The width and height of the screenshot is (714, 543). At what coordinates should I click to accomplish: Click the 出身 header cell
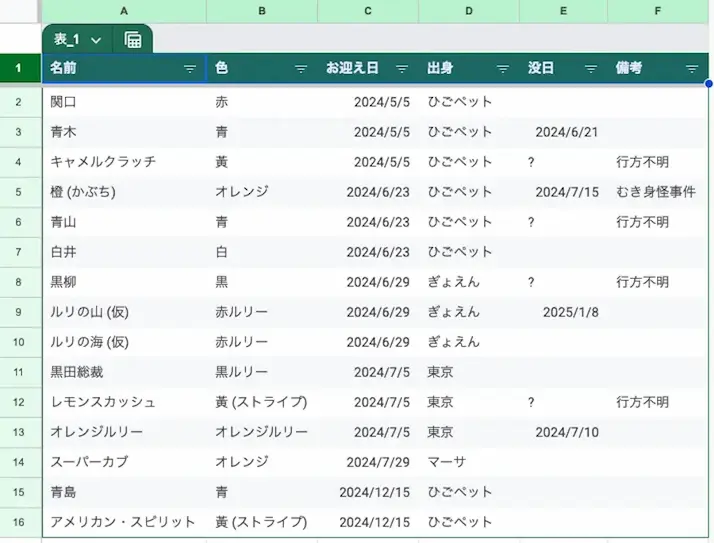(x=469, y=68)
